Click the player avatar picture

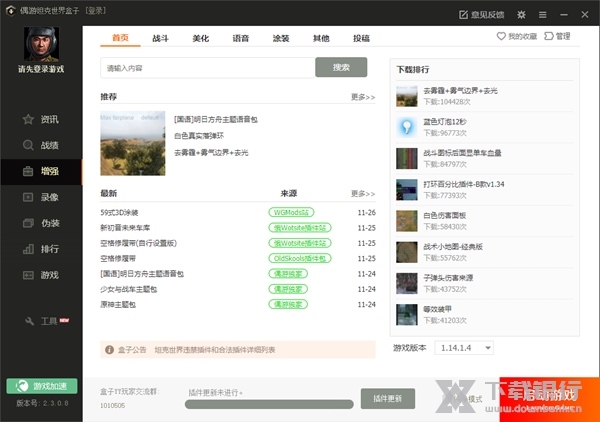[x=41, y=44]
